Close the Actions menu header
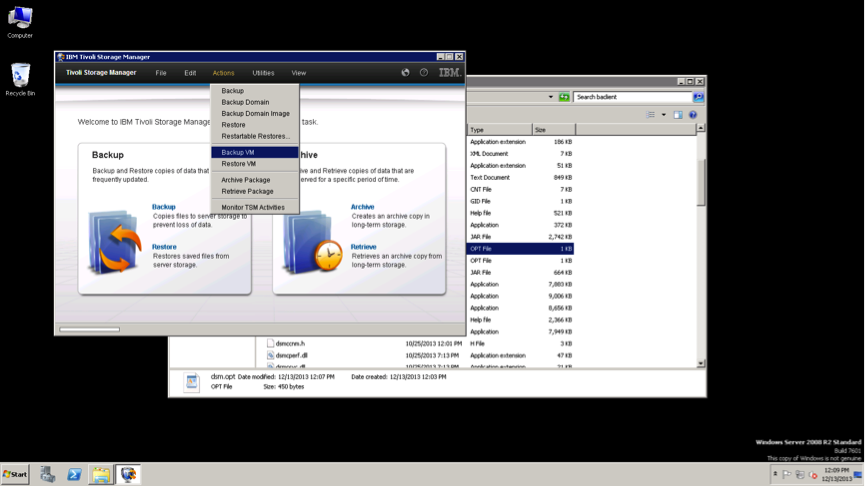The height and width of the screenshot is (487, 865). (x=223, y=73)
